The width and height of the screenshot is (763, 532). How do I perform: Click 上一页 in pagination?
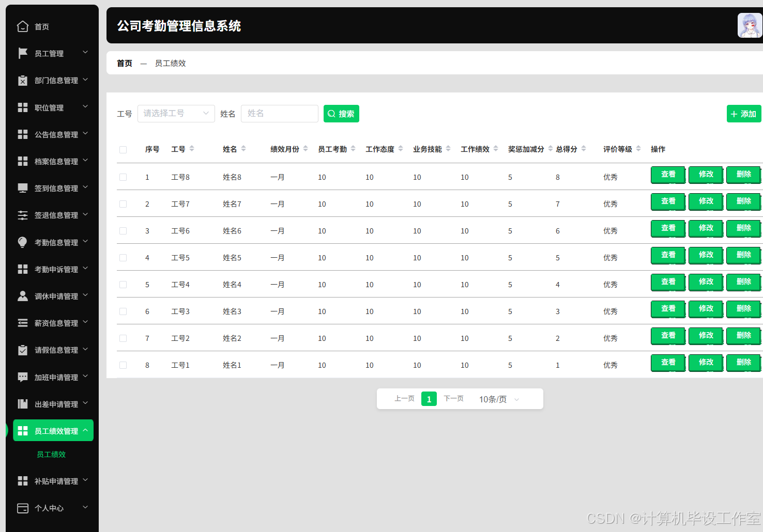click(404, 399)
